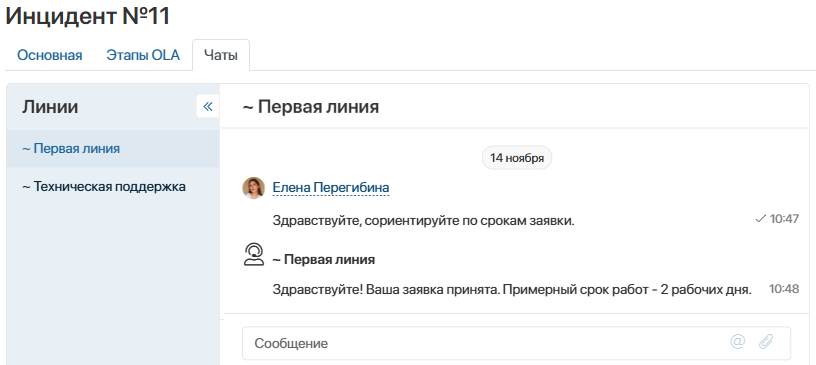Click the mention @ icon in message field
816x365 pixels.
[x=738, y=342]
